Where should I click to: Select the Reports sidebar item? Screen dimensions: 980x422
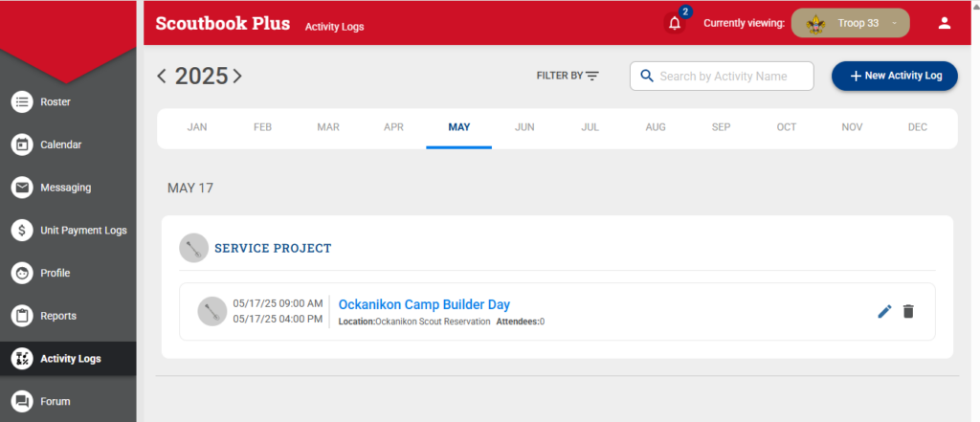pyautogui.click(x=57, y=316)
